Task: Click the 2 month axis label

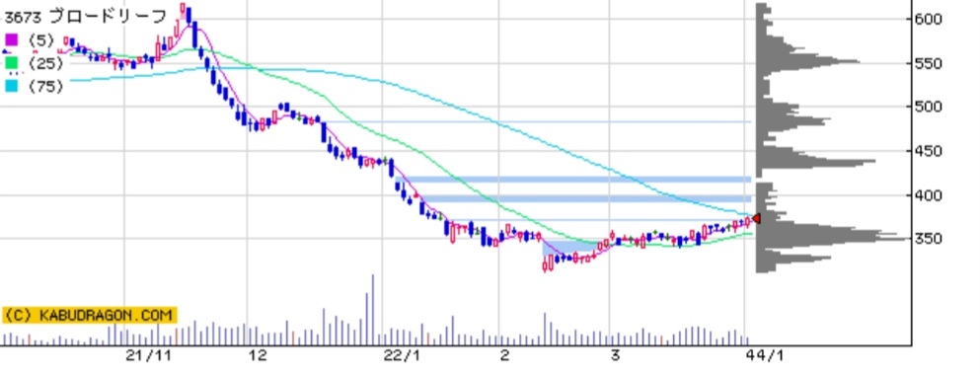Action: 505,356
